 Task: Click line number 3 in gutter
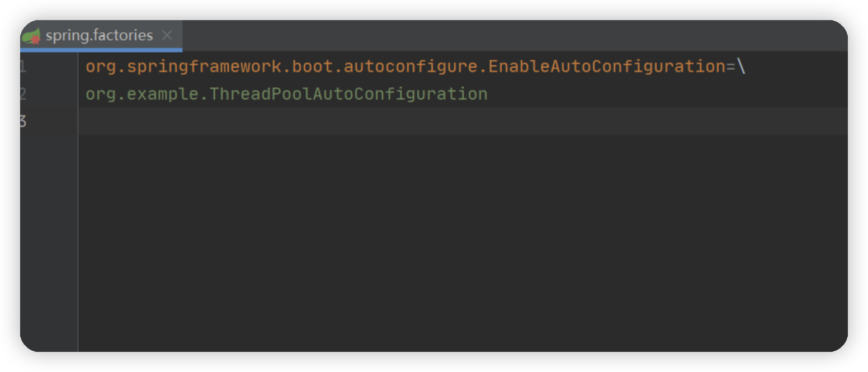23,121
